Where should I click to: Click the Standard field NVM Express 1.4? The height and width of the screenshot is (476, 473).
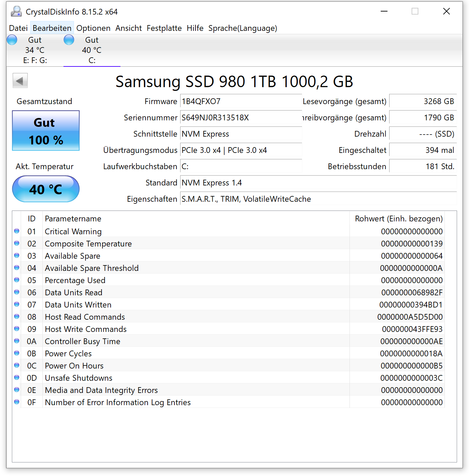point(318,183)
